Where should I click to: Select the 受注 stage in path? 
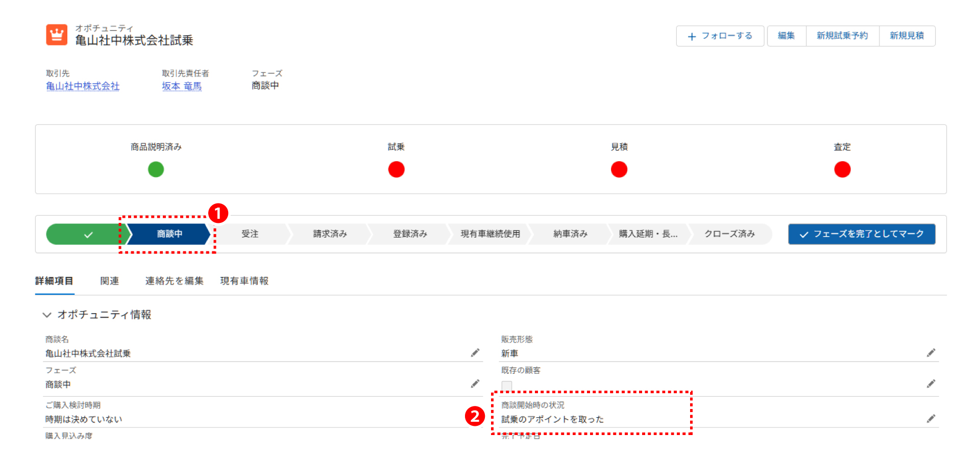click(x=250, y=234)
